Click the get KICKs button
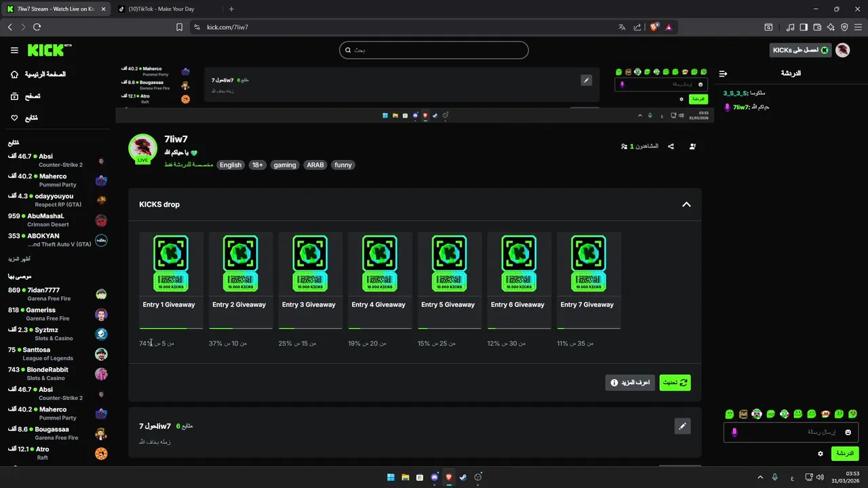The width and height of the screenshot is (868, 488). point(801,50)
